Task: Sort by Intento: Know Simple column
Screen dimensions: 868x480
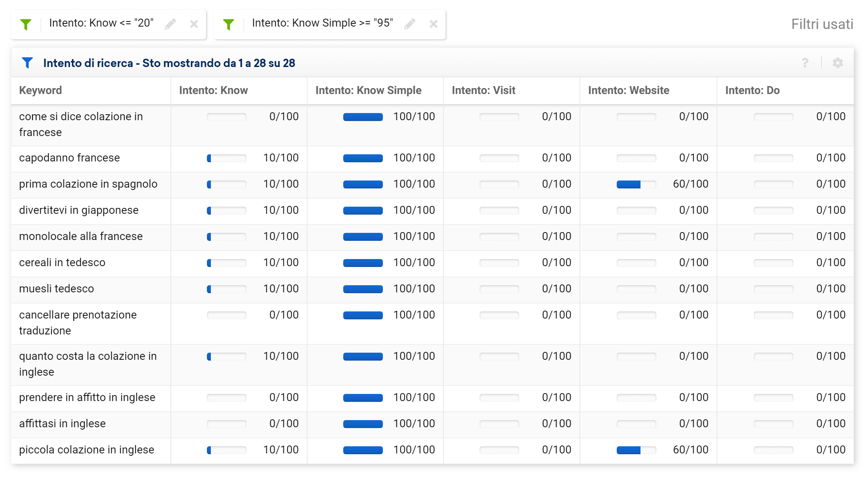Action: click(x=368, y=90)
